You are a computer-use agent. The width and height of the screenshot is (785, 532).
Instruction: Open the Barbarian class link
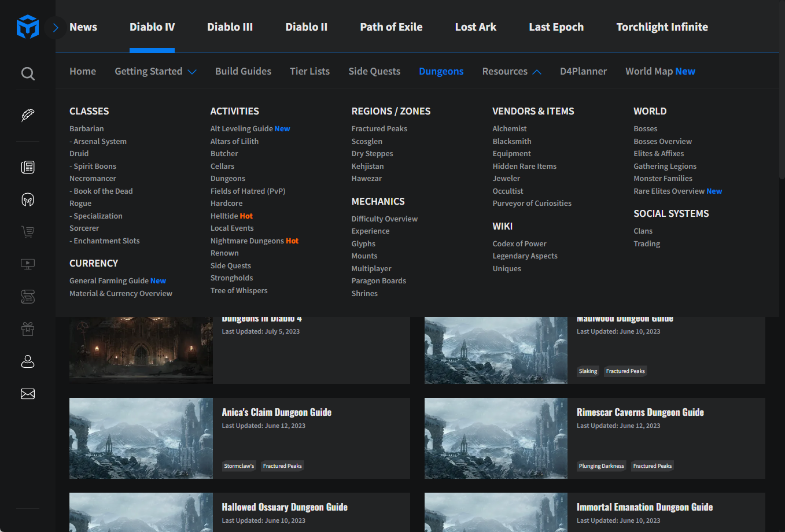(x=87, y=128)
